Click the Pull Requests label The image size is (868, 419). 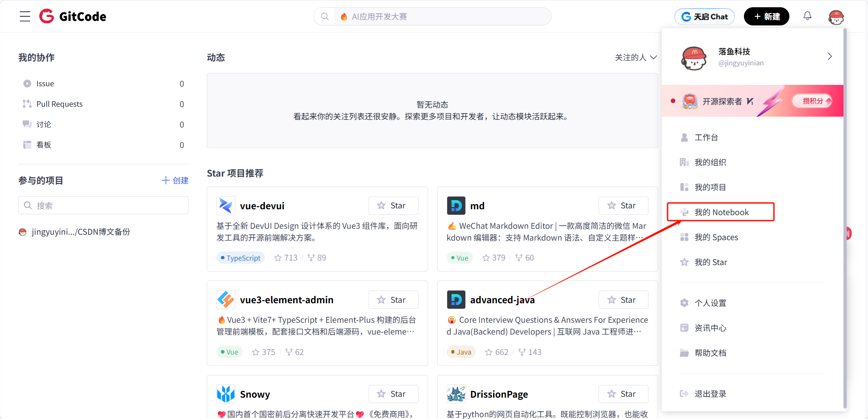pyautogui.click(x=60, y=104)
